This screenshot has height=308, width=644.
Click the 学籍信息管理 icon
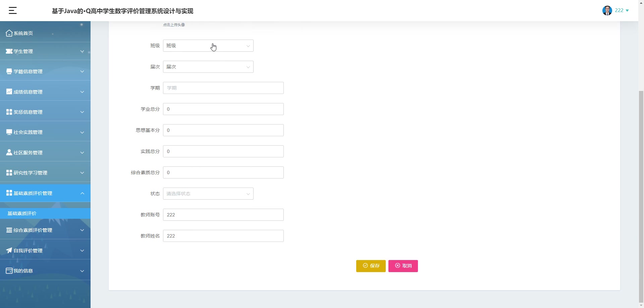pos(9,71)
